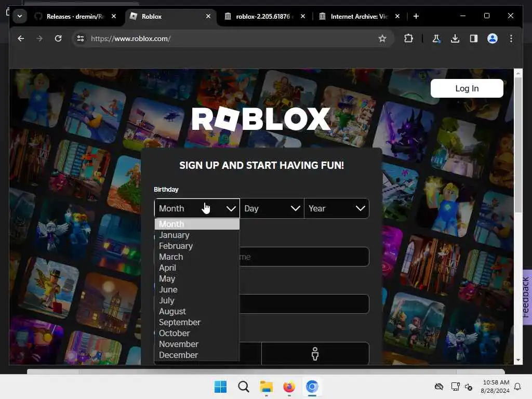Open Chrome Labs flask icon
Image resolution: width=532 pixels, height=399 pixels.
(x=436, y=38)
